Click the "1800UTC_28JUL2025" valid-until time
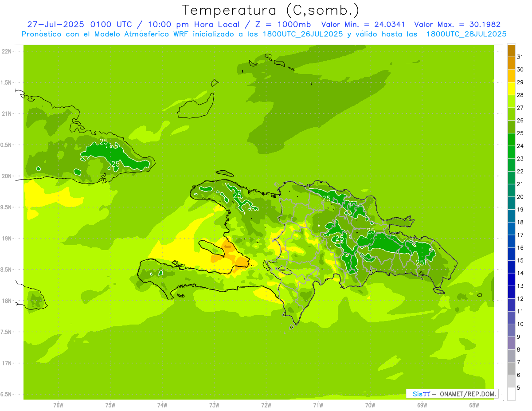This screenshot has width=532, height=411. [466, 34]
